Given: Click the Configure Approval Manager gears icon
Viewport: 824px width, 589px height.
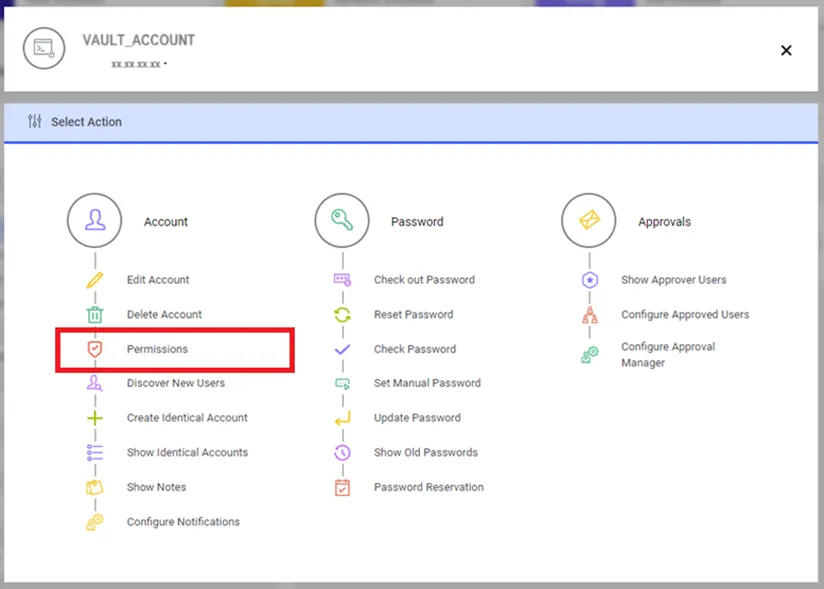Looking at the screenshot, I should click(x=590, y=355).
